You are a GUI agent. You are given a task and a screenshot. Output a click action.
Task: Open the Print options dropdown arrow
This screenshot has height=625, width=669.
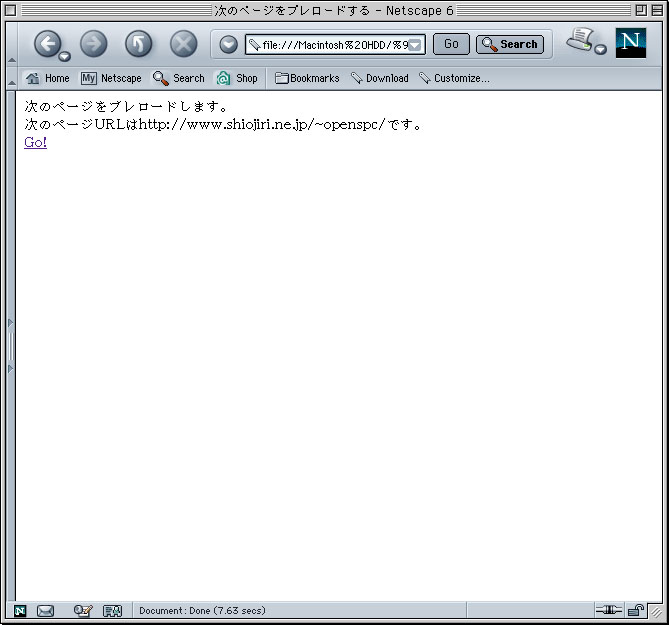click(x=601, y=49)
